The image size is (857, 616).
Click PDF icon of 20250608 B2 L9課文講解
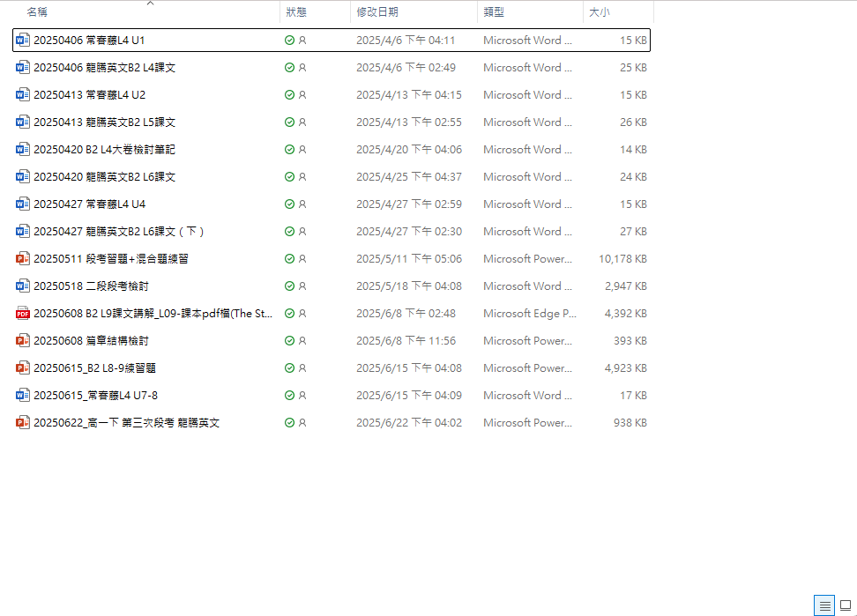tap(23, 314)
